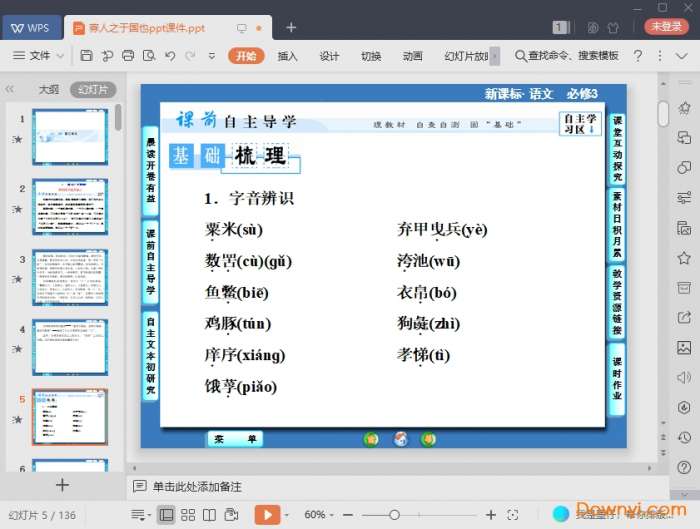
Task: Fit slide to window icon
Action: point(512,515)
